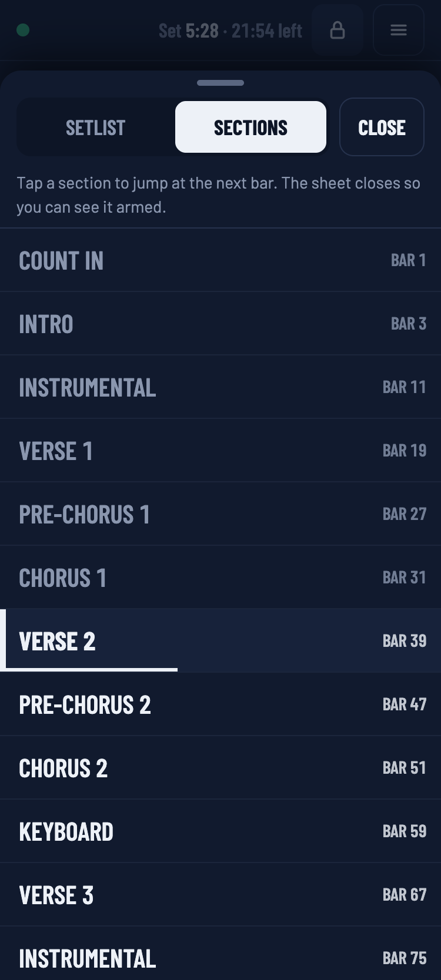
Task: Jump to Count In section
Action: pos(220,260)
